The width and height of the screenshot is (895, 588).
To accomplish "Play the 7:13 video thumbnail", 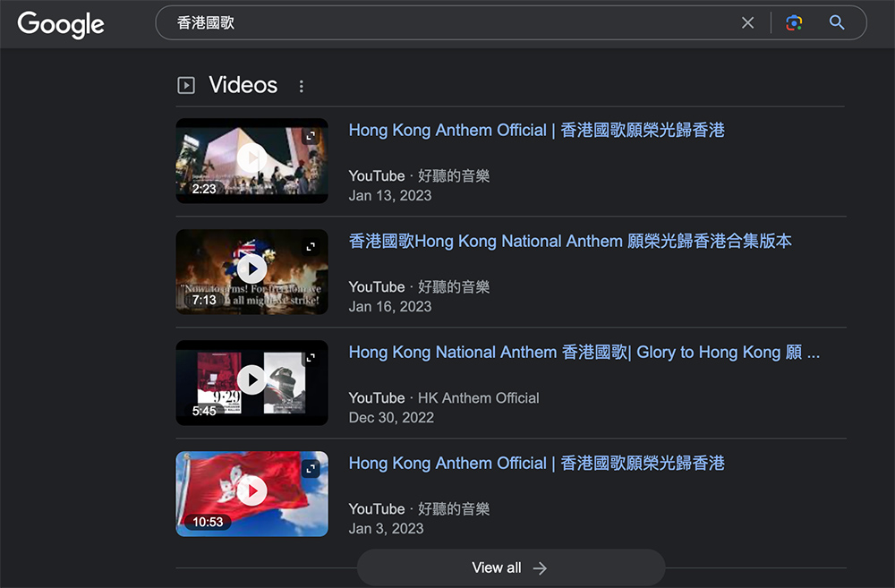I will coord(251,269).
